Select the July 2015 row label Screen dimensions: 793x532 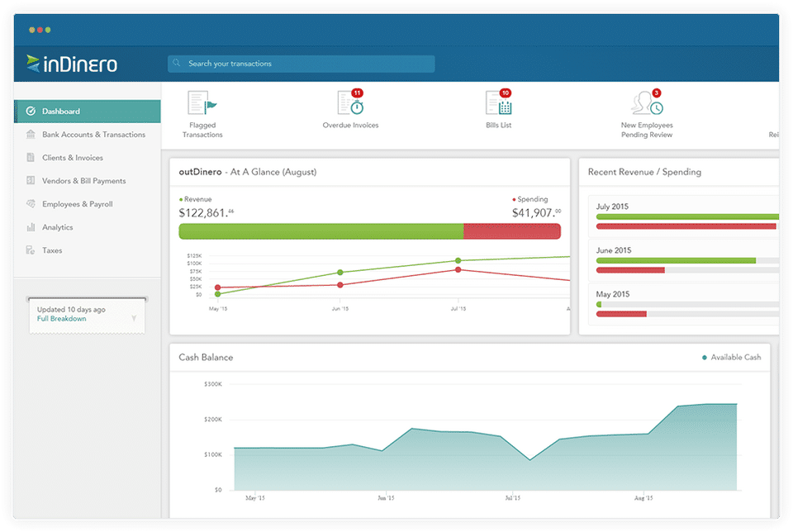click(x=612, y=207)
